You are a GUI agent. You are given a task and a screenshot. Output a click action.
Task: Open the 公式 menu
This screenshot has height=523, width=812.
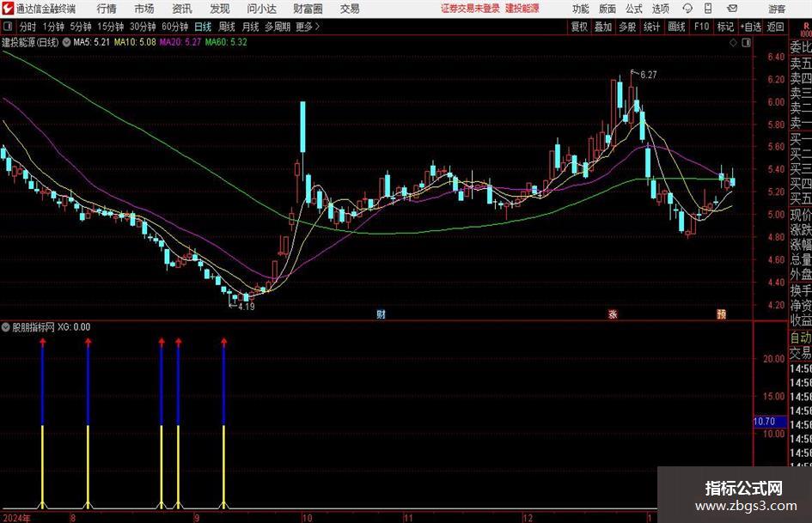(634, 9)
